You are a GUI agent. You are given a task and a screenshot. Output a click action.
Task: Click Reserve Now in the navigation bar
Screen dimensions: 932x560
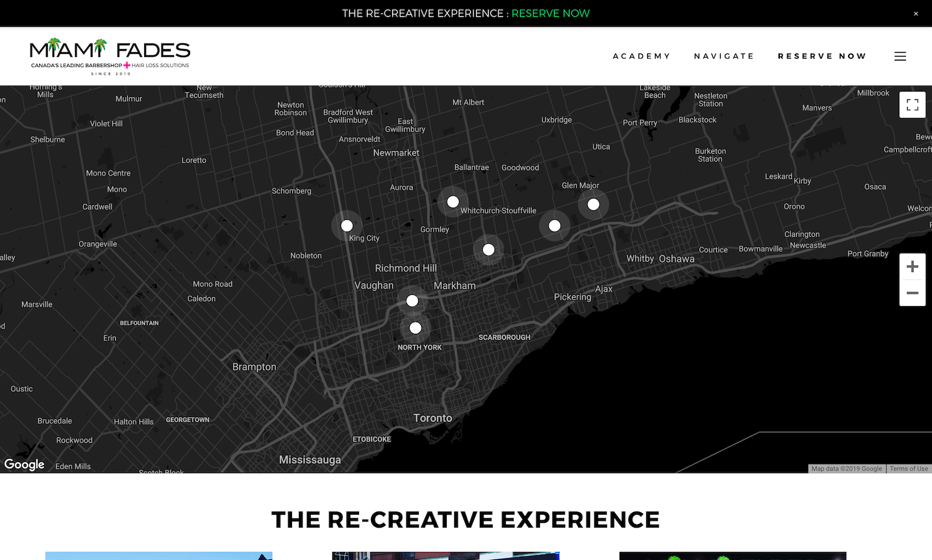point(821,56)
